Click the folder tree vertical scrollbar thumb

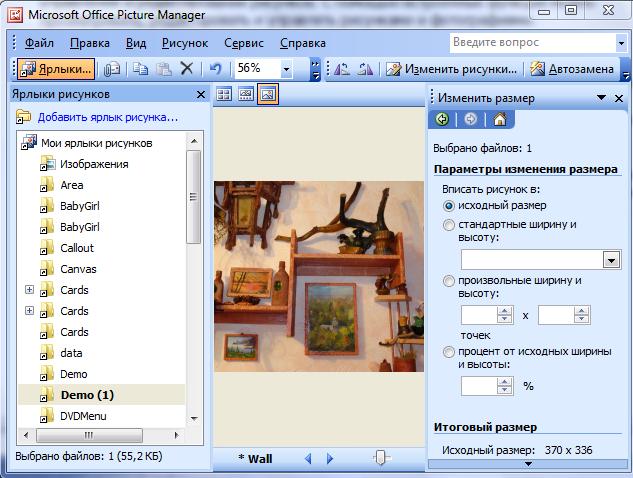[x=194, y=197]
